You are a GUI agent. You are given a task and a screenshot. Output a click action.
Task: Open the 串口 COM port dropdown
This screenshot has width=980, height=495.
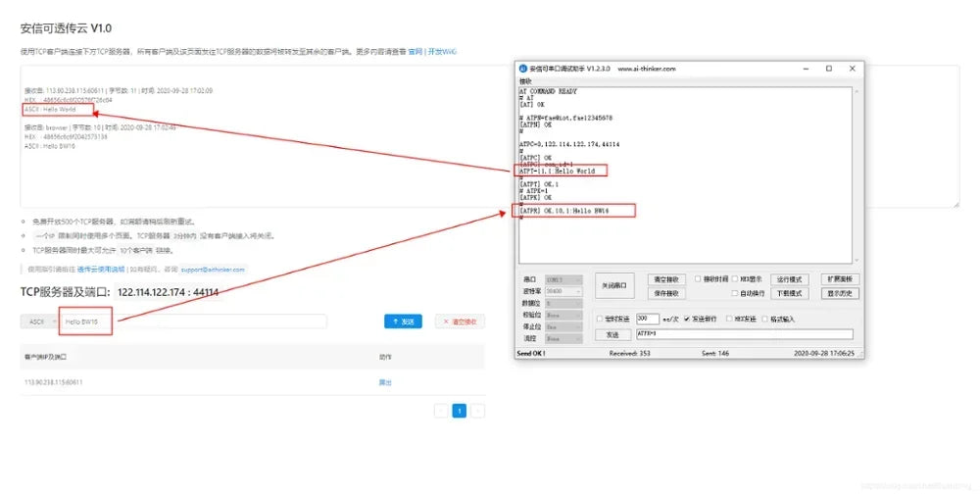(563, 279)
